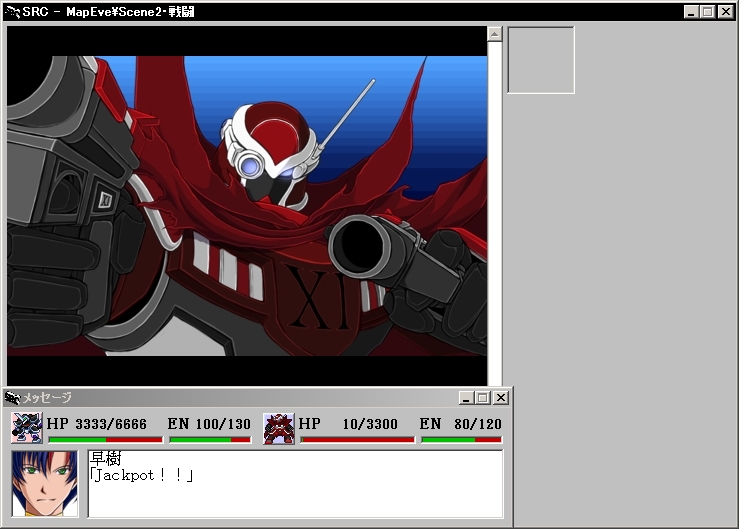The height and width of the screenshot is (529, 739).
Task: Click the enemy HP bar under 10/3300
Action: click(358, 440)
